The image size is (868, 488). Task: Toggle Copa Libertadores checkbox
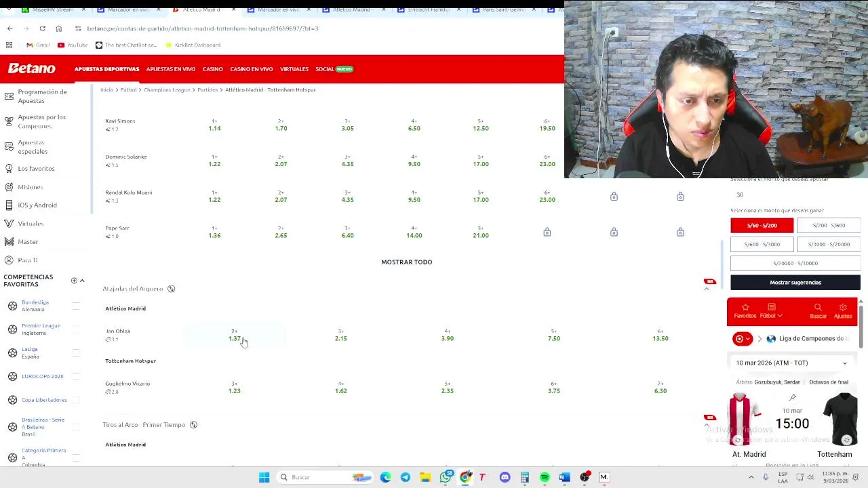76,400
